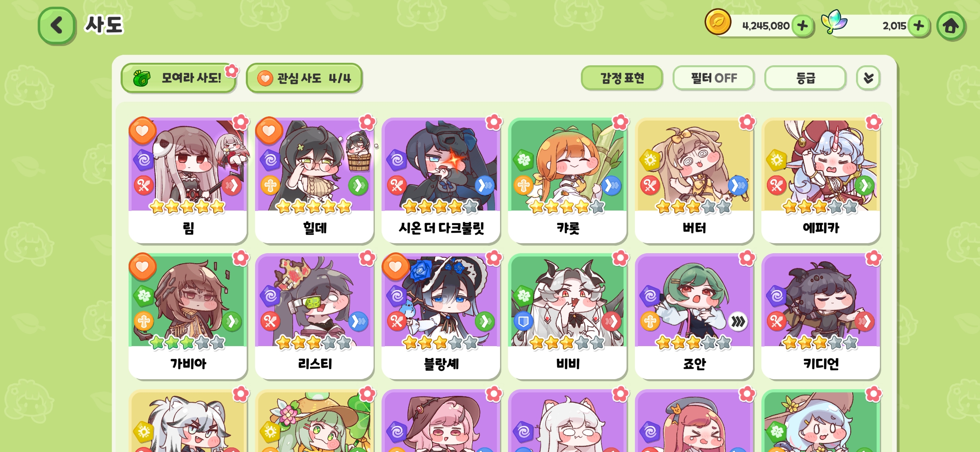Screen dimensions: 980x452
Task: Toggle favorite heart on 블랑셰 card
Action: pos(395,267)
